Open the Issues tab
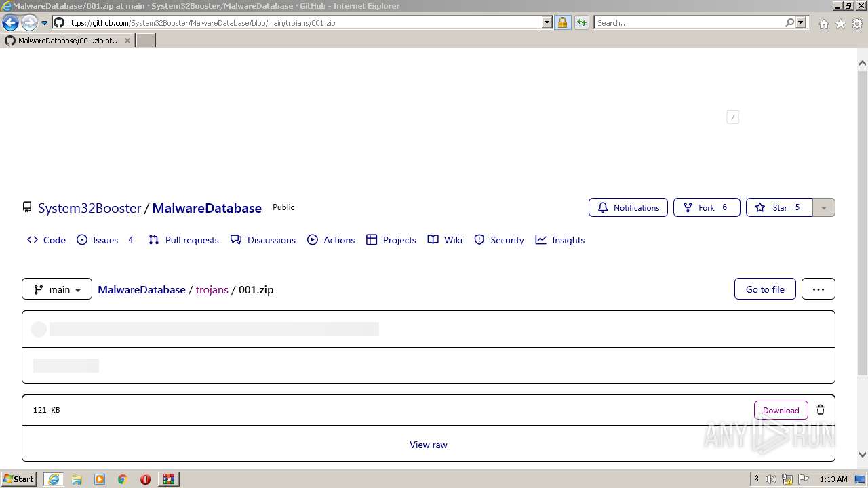The image size is (868, 488). click(x=105, y=240)
